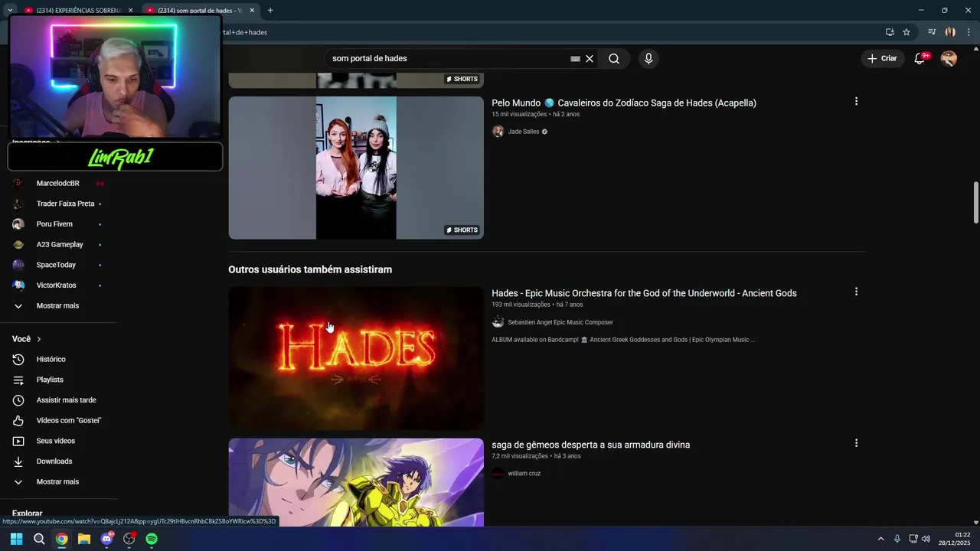Click the ALBUM available on Bandcamp description
The width and height of the screenshot is (980, 551).
tap(623, 340)
